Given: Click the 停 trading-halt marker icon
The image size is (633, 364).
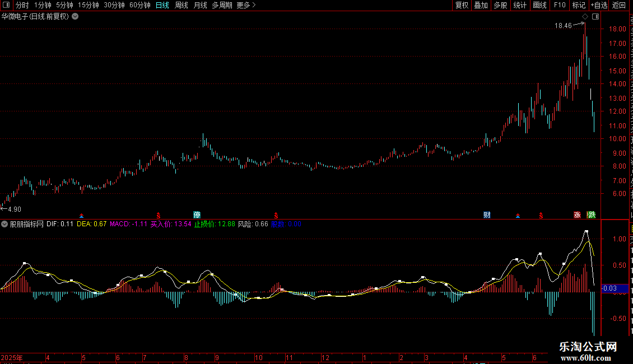Looking at the screenshot, I should [x=197, y=214].
